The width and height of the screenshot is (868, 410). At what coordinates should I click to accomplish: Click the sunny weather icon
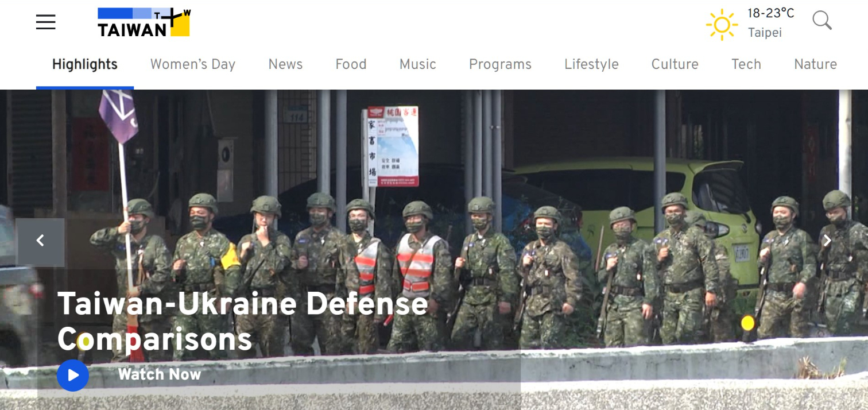click(722, 24)
